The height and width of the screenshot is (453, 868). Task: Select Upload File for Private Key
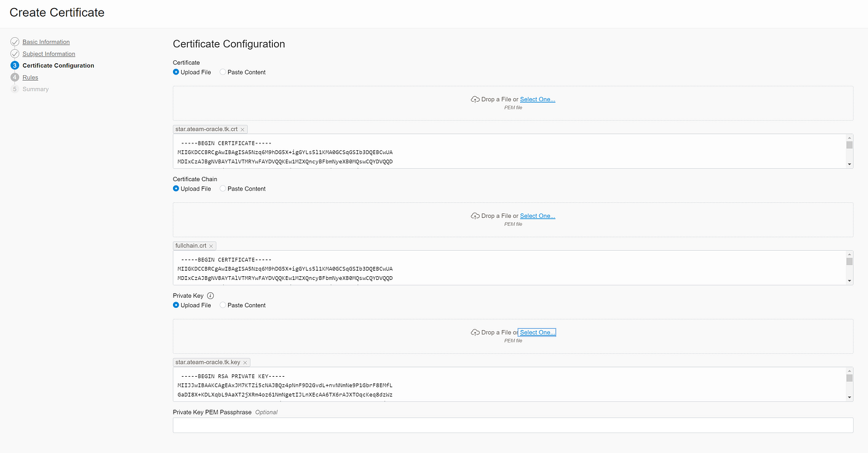[176, 305]
